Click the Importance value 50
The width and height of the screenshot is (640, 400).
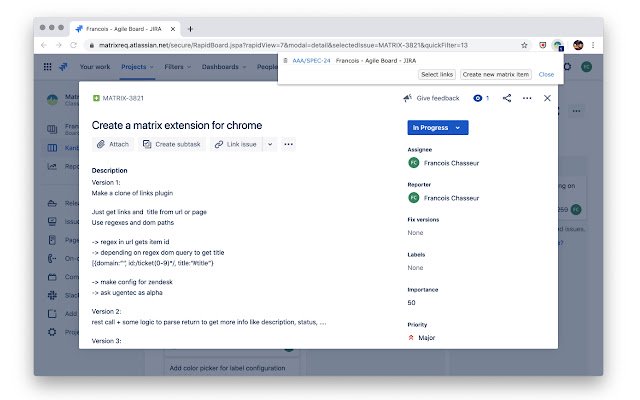[x=411, y=303]
